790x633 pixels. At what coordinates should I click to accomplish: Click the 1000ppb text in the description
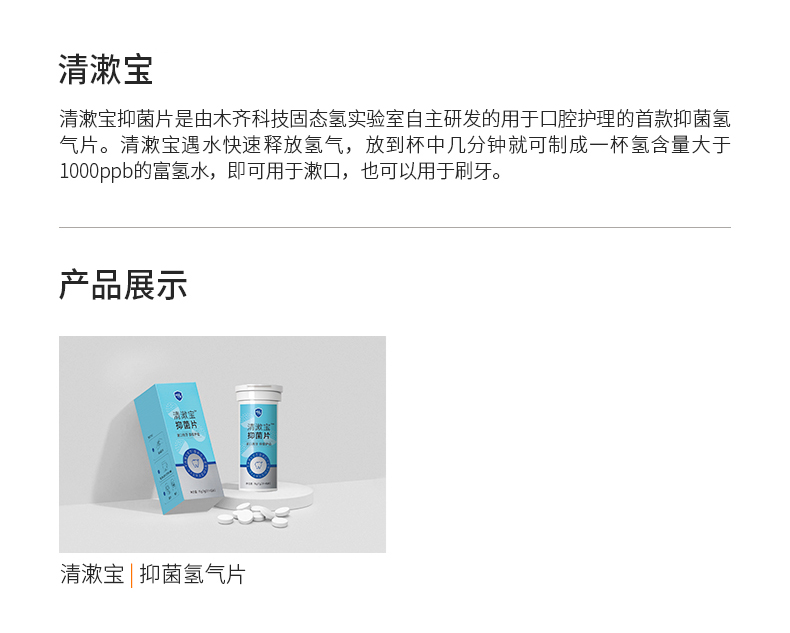pos(96,171)
